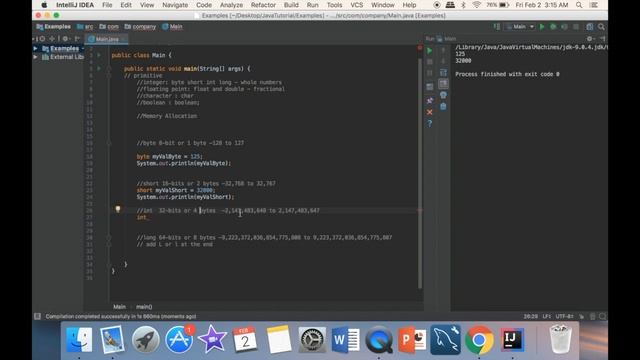Open the Apple menu
Screen dimensions: 640x360
pos(44,5)
